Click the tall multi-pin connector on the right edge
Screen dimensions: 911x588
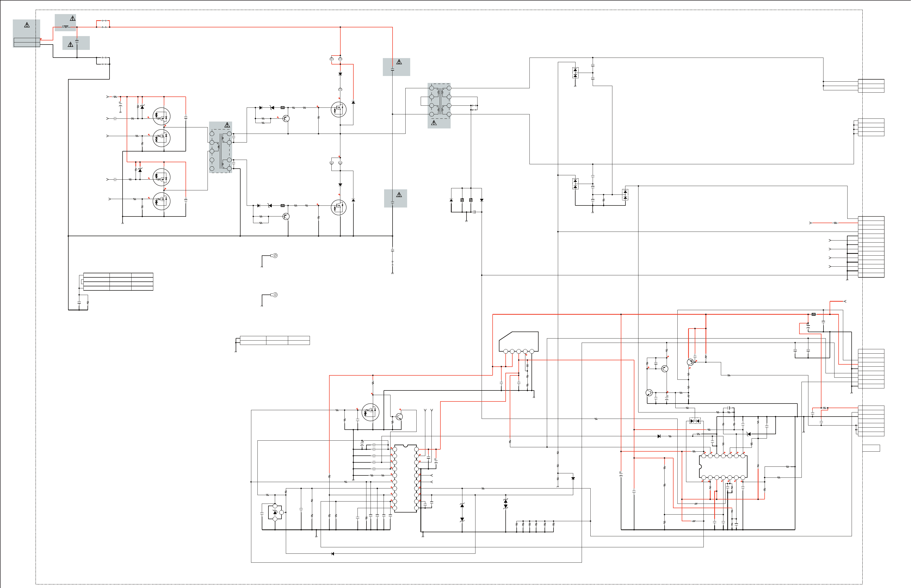[x=871, y=247]
